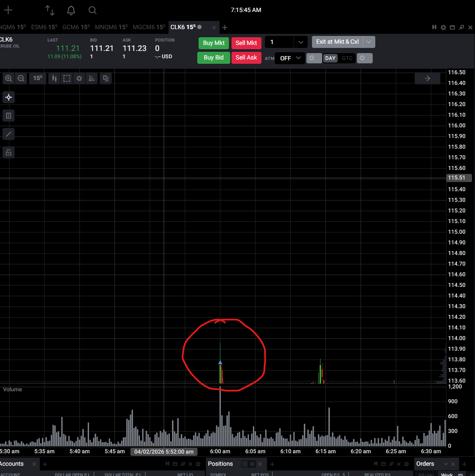
Task: Switch to the MGCM6 15s tab
Action: point(149,27)
